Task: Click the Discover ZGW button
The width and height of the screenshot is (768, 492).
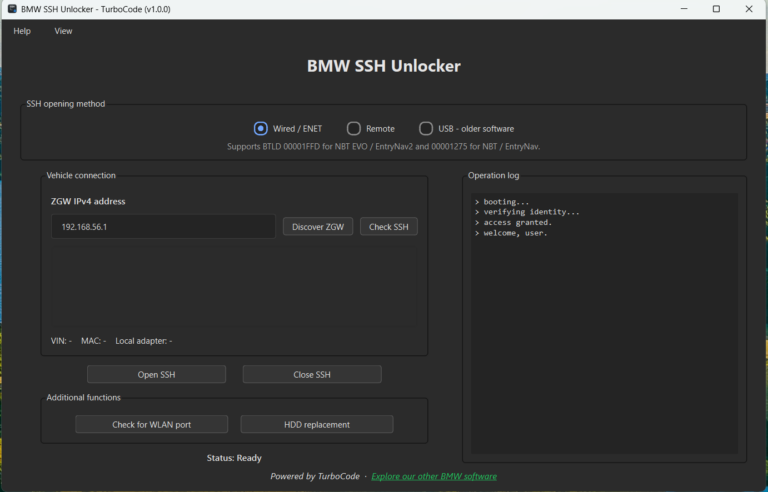Action: click(x=318, y=227)
